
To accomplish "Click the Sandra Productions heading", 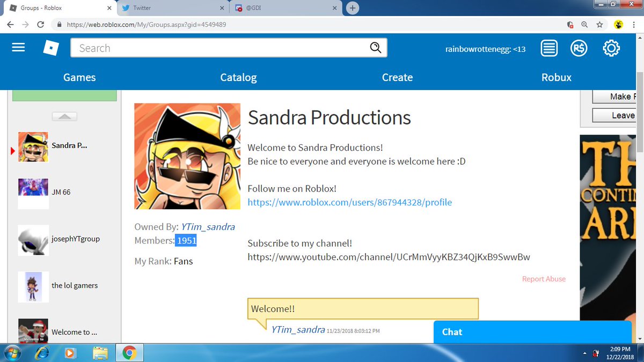I will pyautogui.click(x=329, y=117).
